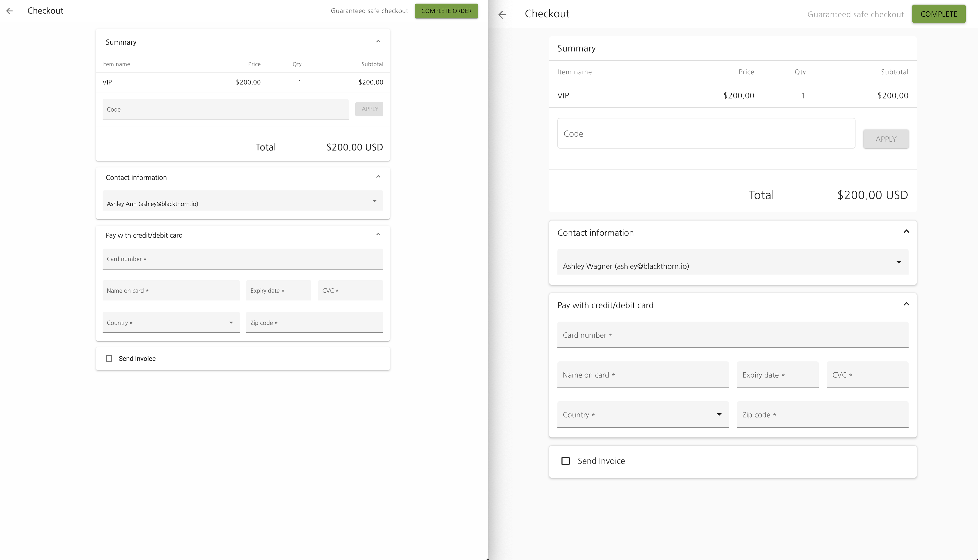Click COMPLETE ORDER button
Screen dimensions: 978x560
[446, 11]
